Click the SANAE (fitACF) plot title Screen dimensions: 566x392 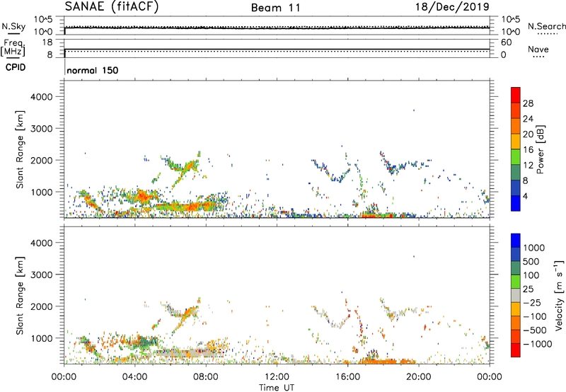click(112, 7)
